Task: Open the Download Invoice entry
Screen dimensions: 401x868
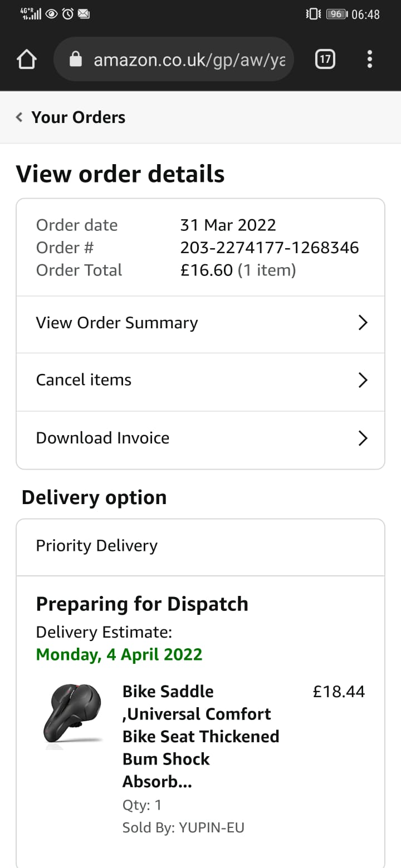Action: pos(200,440)
